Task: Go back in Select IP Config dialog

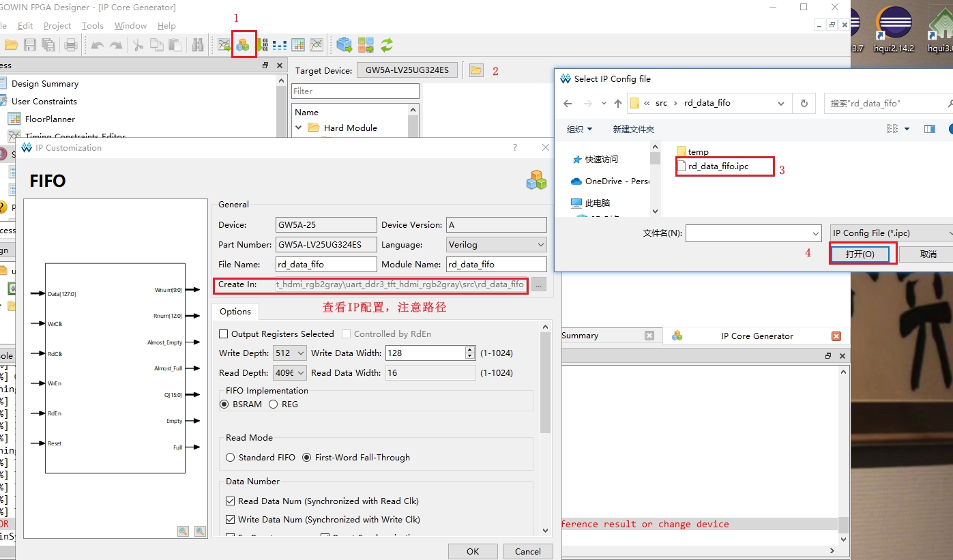Action: click(568, 103)
